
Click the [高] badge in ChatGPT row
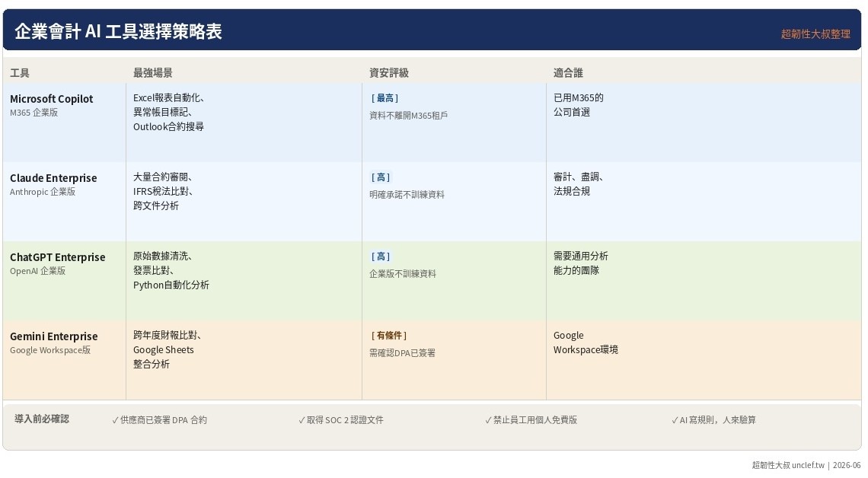point(380,257)
